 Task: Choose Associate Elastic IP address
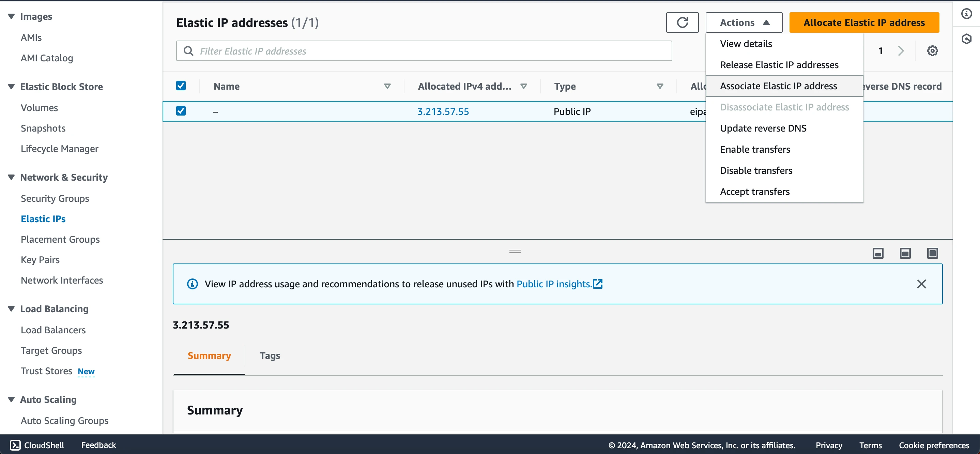(x=784, y=86)
